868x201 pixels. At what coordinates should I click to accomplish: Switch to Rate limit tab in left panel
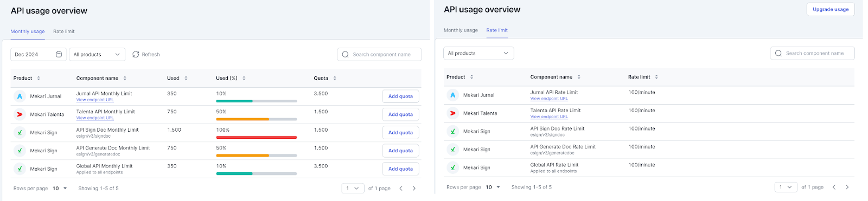click(64, 31)
